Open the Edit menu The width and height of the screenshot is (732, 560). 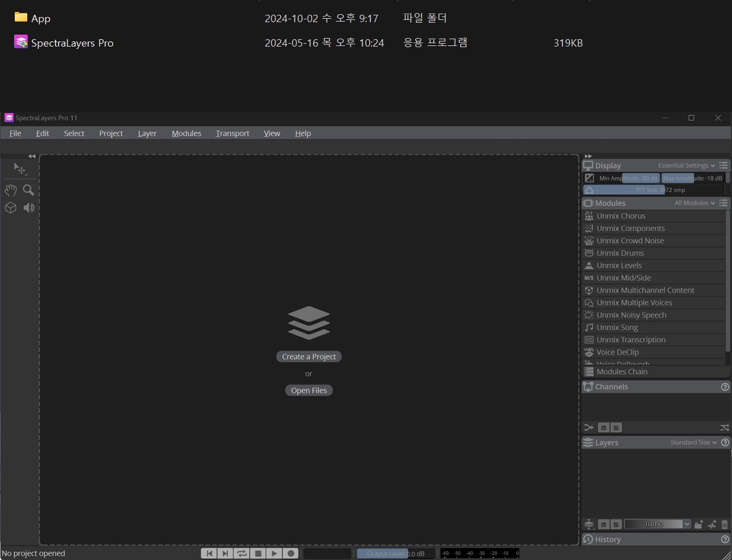[x=43, y=133]
